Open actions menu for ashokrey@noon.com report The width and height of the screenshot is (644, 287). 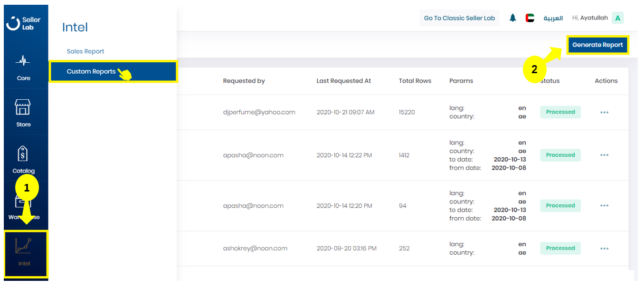click(x=604, y=249)
